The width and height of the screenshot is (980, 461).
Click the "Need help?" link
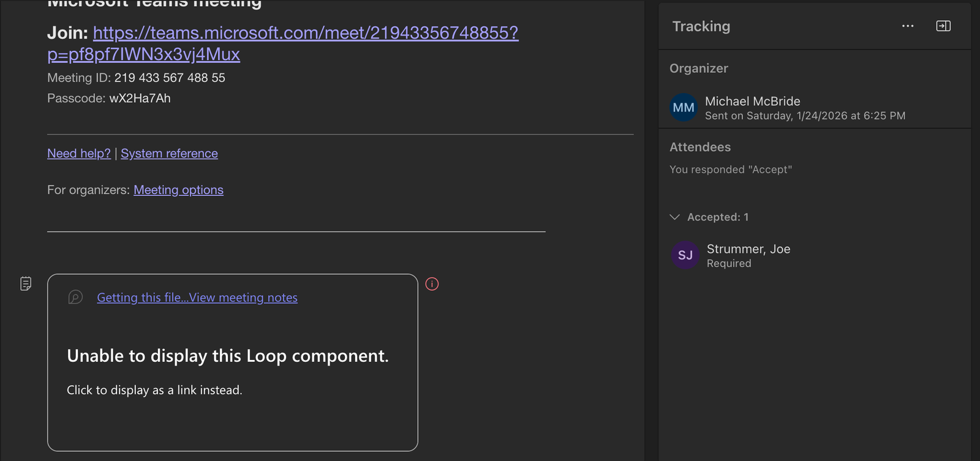(x=79, y=154)
